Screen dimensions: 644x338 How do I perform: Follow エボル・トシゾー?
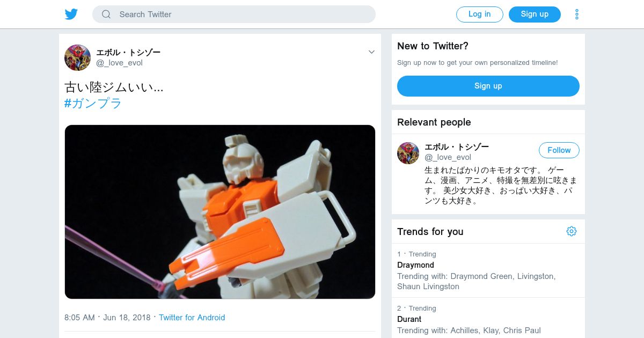click(x=559, y=150)
